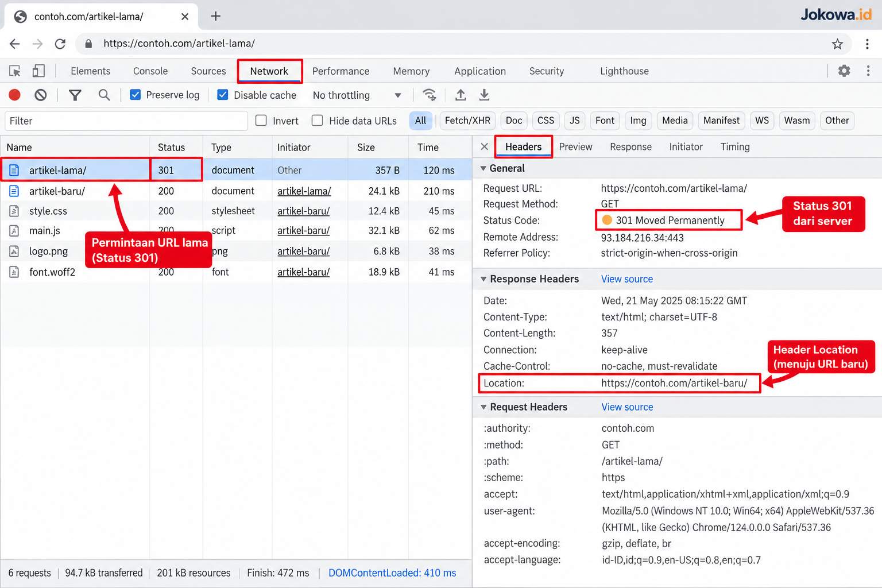Filter requests by Fetch/XHR

point(467,121)
